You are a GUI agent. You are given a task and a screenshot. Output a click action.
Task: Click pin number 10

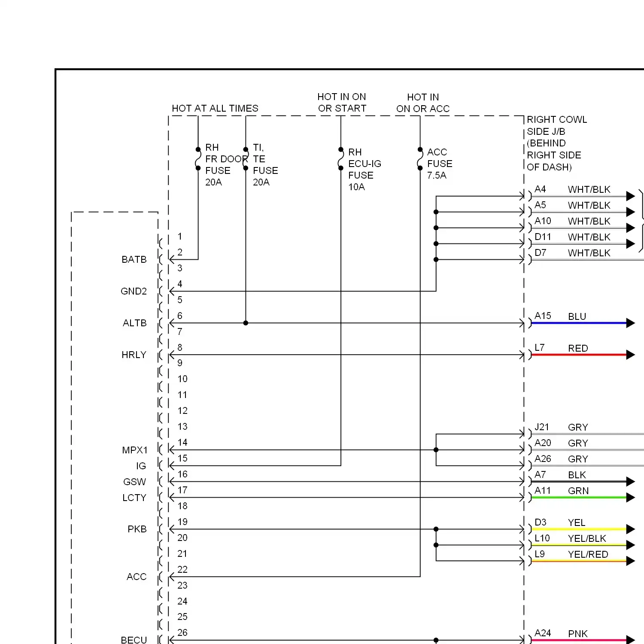tap(182, 379)
